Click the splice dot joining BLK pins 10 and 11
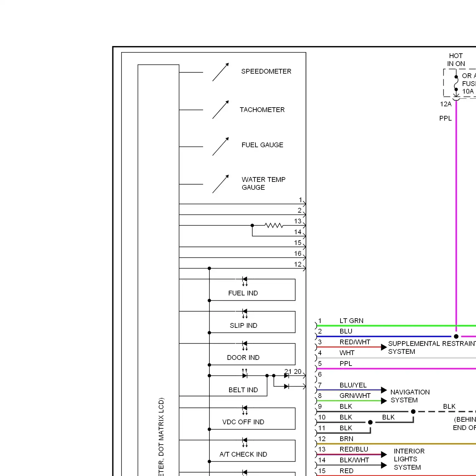Screen dimensions: 476x476 pyautogui.click(x=370, y=422)
